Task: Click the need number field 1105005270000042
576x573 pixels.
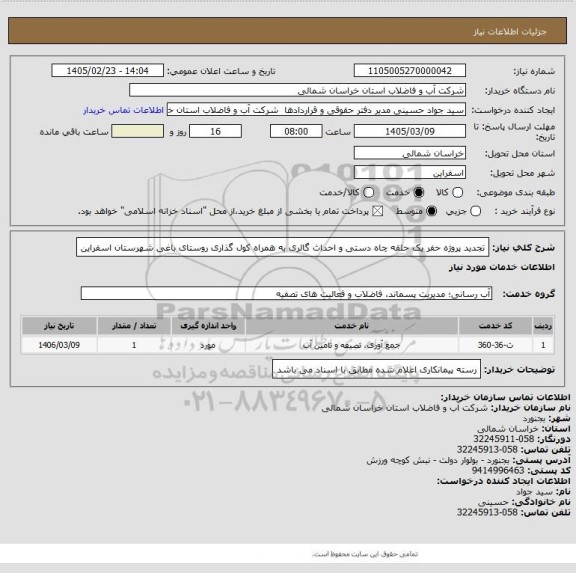Action: point(410,71)
